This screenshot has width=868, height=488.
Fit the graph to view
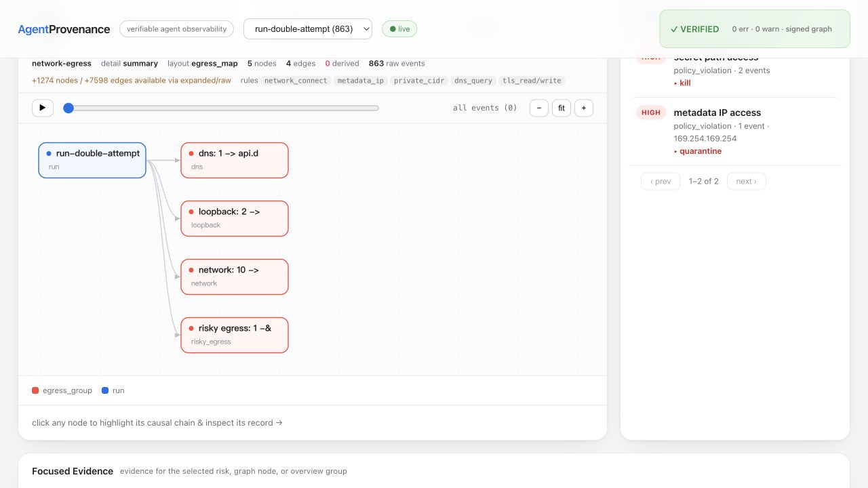[x=561, y=108]
